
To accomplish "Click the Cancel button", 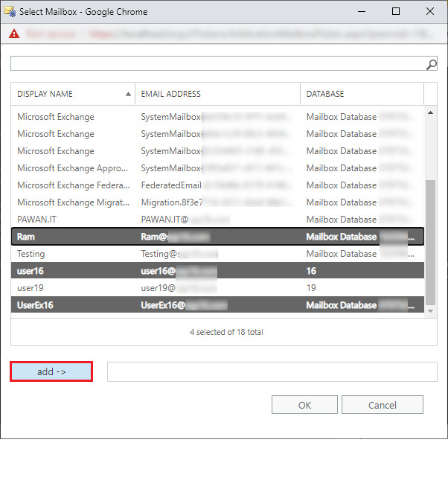I will click(382, 405).
